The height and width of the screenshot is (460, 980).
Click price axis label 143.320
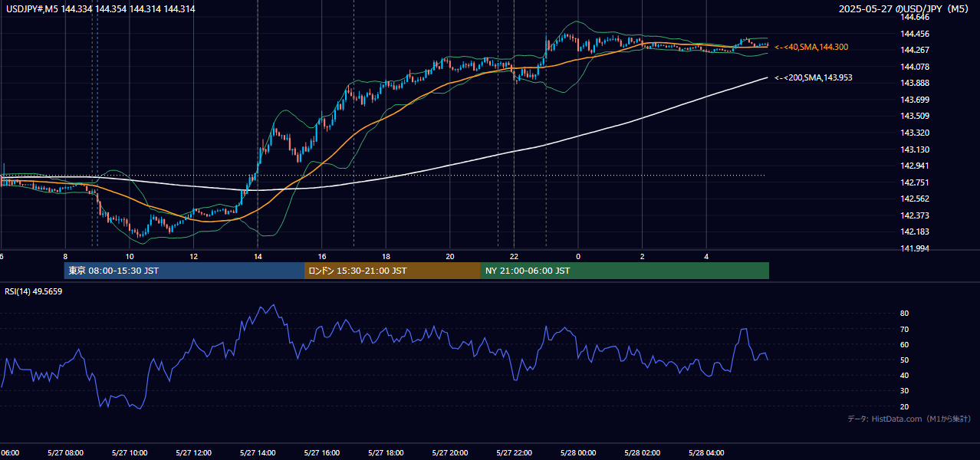coord(915,133)
